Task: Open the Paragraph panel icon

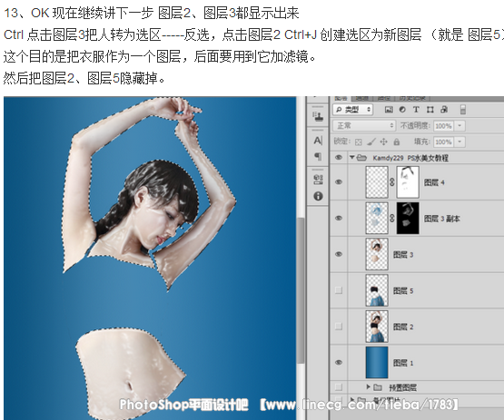Action: coord(318,156)
